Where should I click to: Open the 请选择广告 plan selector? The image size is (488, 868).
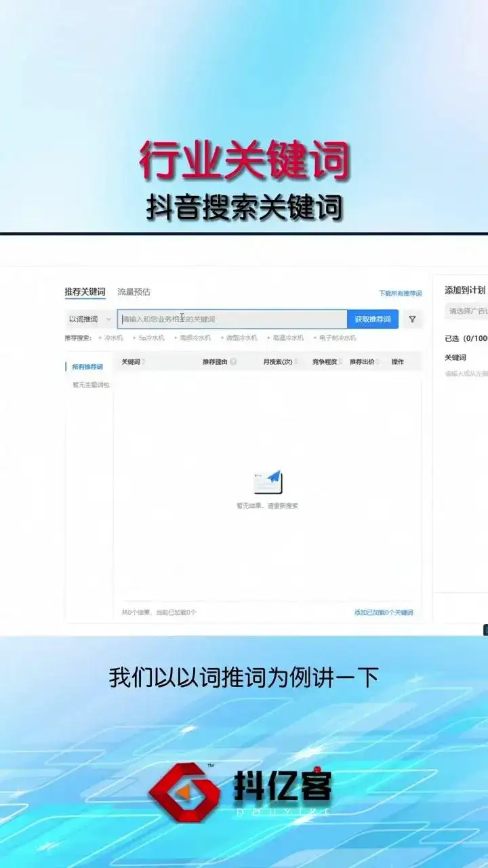pos(466,311)
